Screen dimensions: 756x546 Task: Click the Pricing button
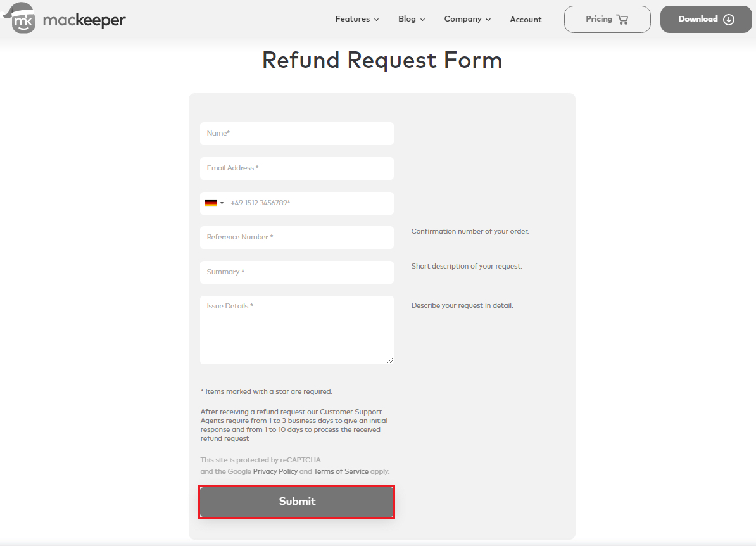pos(607,19)
